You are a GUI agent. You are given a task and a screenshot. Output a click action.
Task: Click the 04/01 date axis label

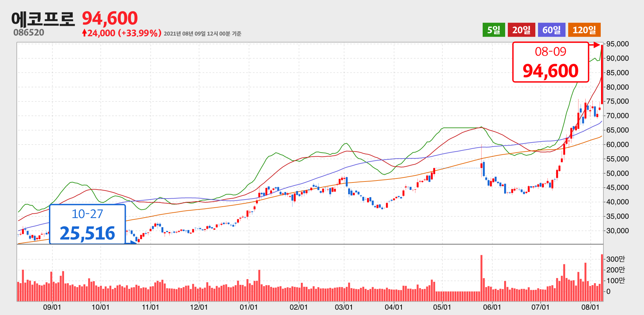[394, 307]
